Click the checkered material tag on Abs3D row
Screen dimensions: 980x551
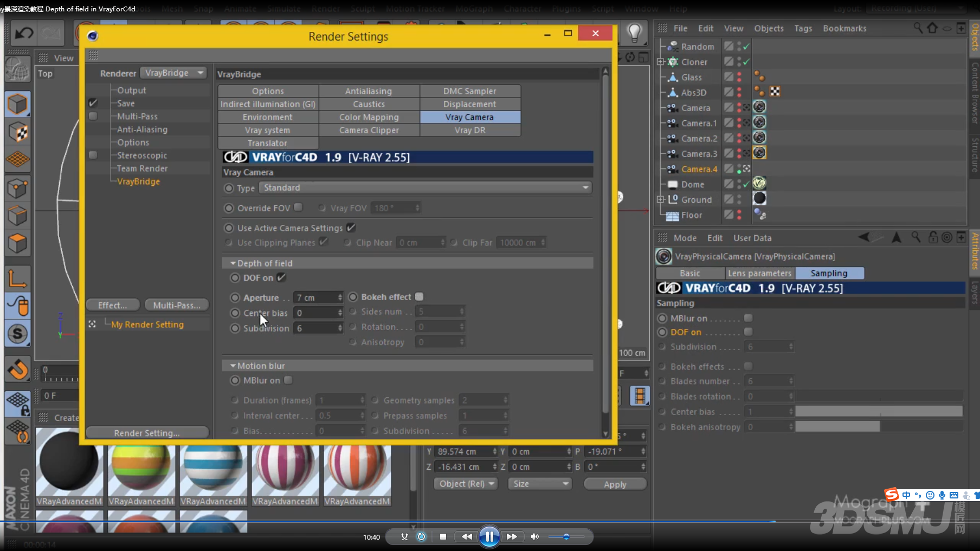775,92
